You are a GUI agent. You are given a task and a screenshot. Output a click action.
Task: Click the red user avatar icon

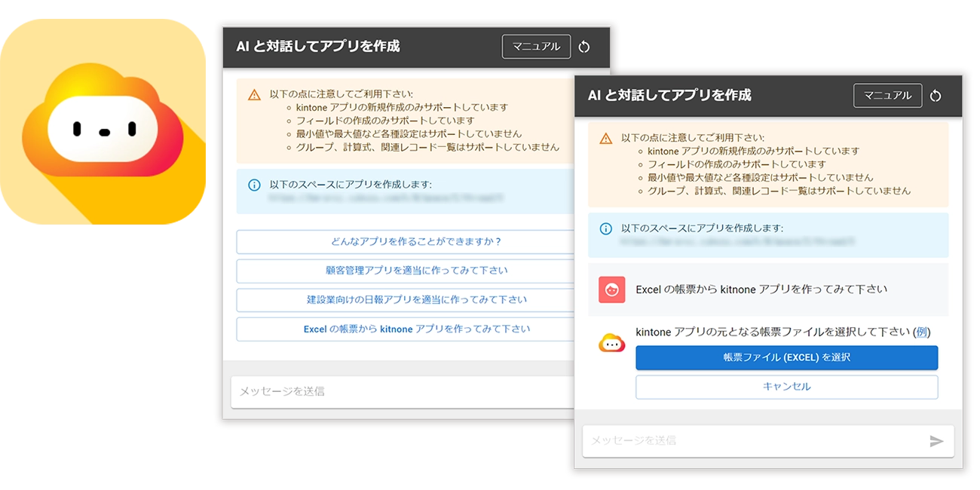pos(611,289)
